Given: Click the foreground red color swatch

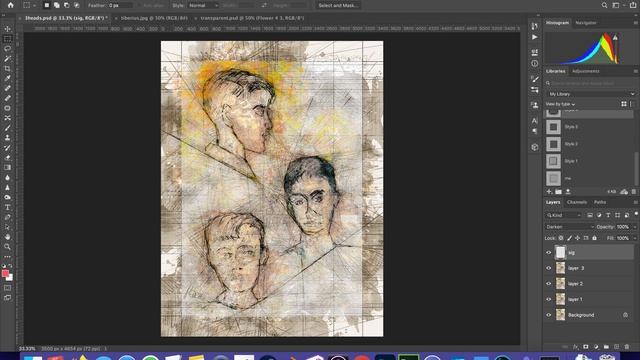Looking at the screenshot, I should [5, 274].
